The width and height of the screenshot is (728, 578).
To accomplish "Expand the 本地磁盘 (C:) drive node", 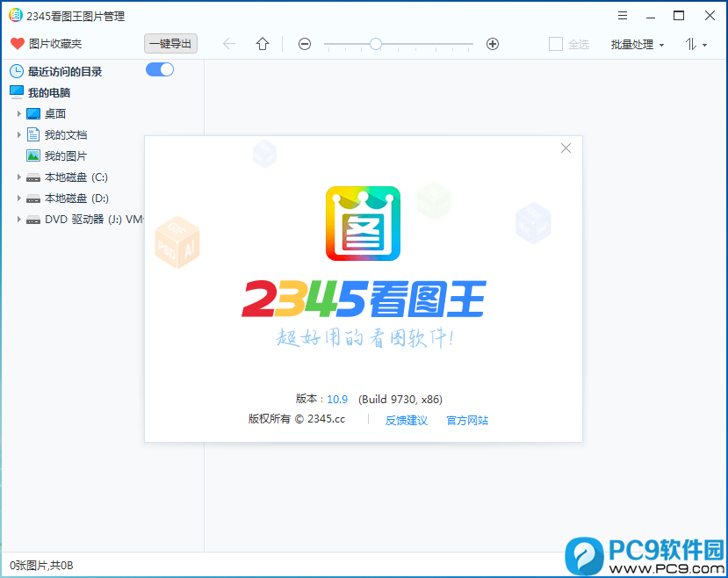I will click(19, 177).
